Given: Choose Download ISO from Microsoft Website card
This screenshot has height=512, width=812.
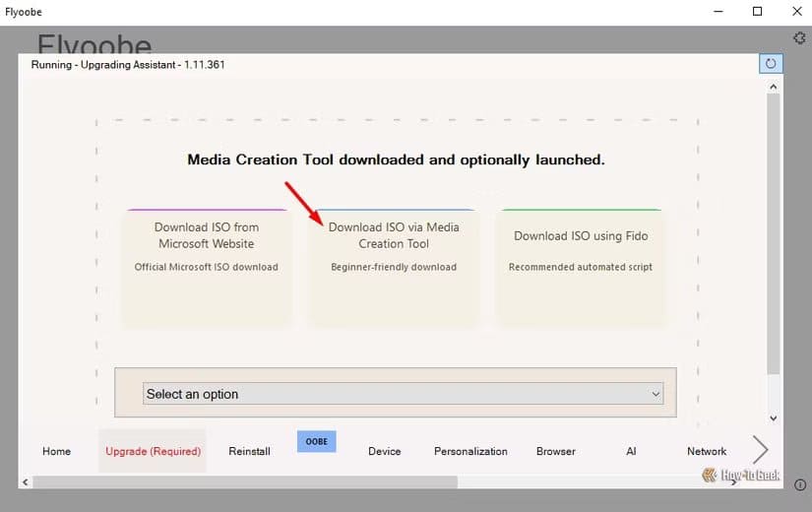Looking at the screenshot, I should tap(206, 268).
